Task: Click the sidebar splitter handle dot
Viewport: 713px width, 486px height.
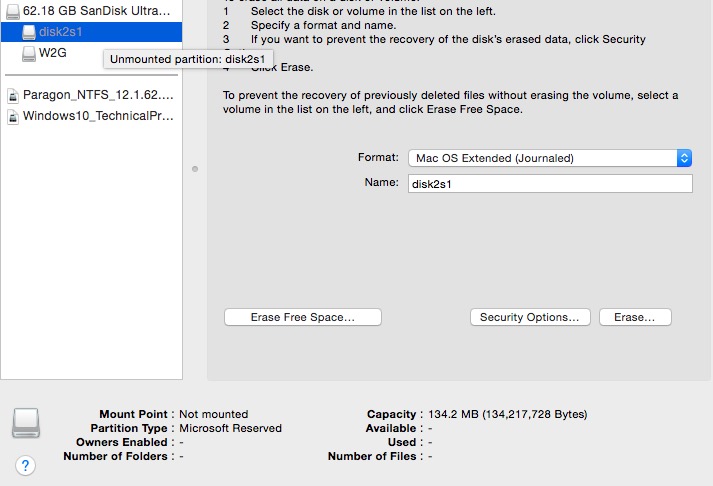Action: [195, 169]
